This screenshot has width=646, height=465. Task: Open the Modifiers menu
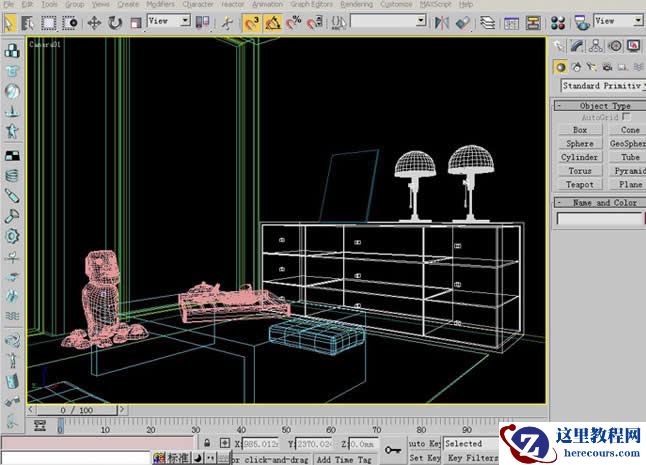click(160, 5)
